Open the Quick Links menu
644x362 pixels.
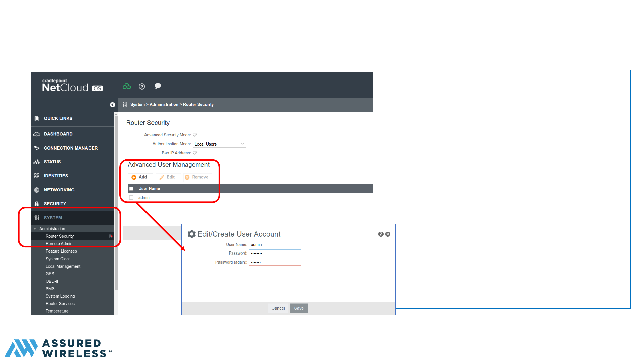[58, 119]
